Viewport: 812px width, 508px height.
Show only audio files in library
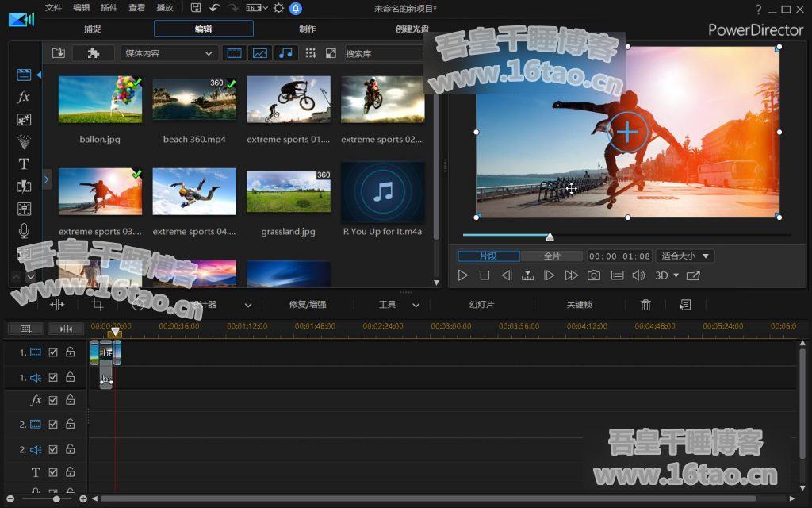(x=285, y=53)
